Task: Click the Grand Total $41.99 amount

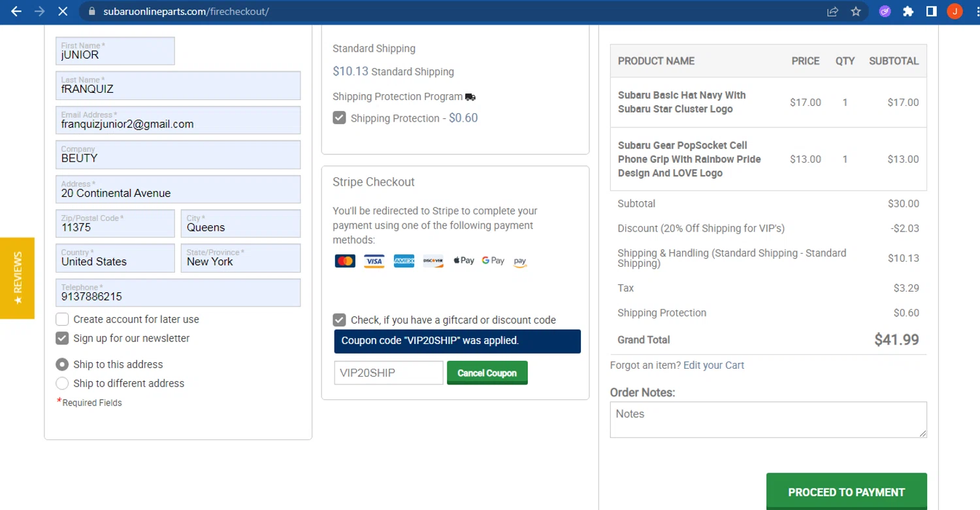Action: (x=896, y=339)
